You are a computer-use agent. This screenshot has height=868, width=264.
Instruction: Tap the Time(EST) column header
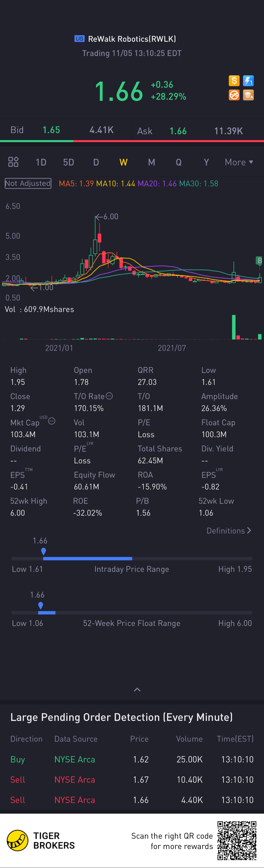tap(235, 739)
